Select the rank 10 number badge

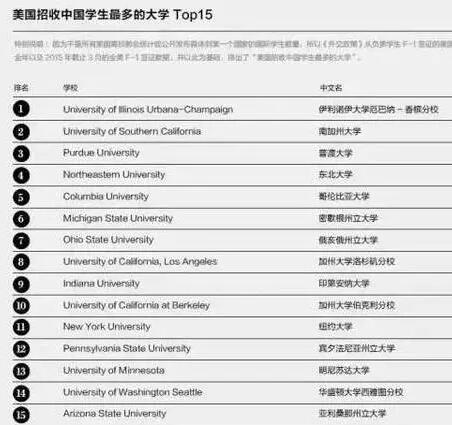pos(21,306)
